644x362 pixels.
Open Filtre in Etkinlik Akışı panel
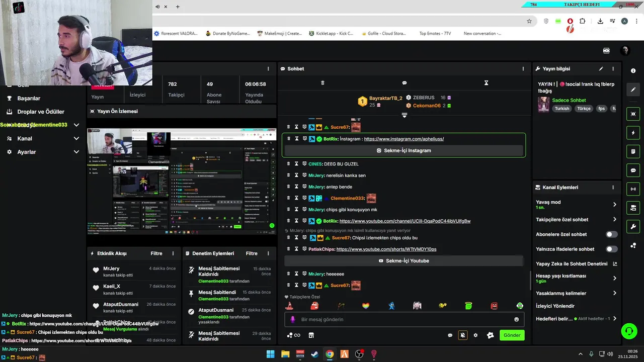156,253
